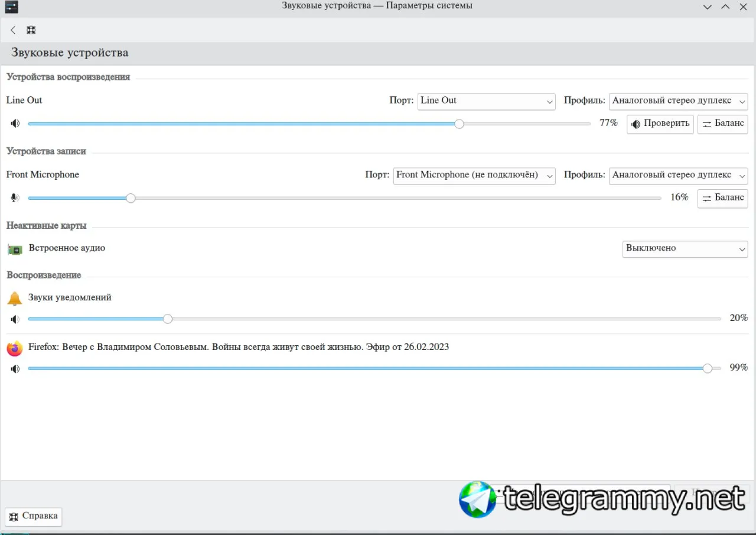Open the profile dropdown for Front Microphone
Screen dimensions: 756x535
[x=679, y=176]
